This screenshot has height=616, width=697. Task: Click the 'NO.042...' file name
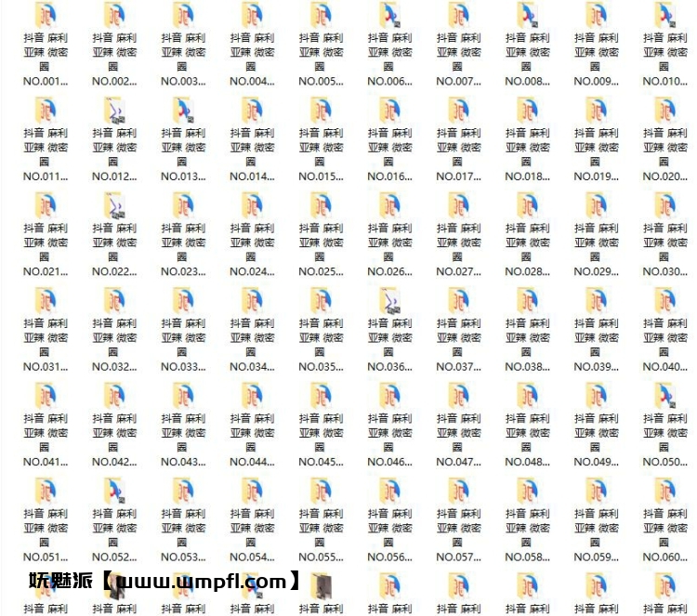(x=114, y=462)
